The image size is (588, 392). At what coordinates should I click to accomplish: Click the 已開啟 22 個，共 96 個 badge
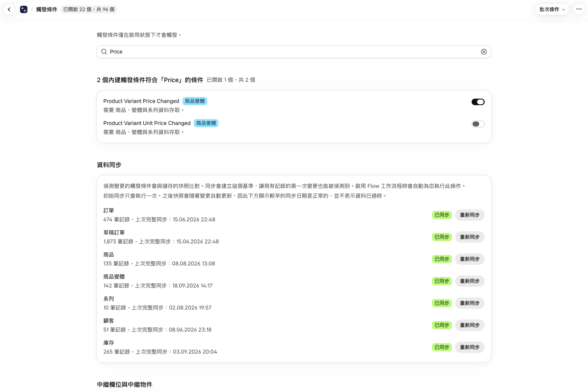pos(89,9)
